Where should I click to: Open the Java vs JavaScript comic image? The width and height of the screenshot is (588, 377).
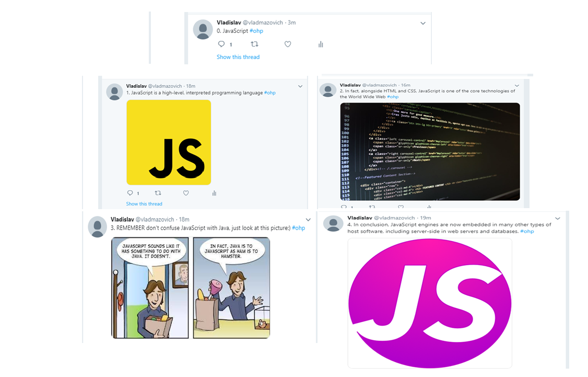click(x=191, y=288)
